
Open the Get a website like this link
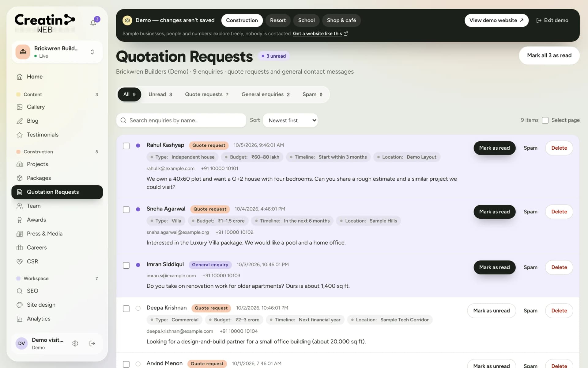pos(320,33)
